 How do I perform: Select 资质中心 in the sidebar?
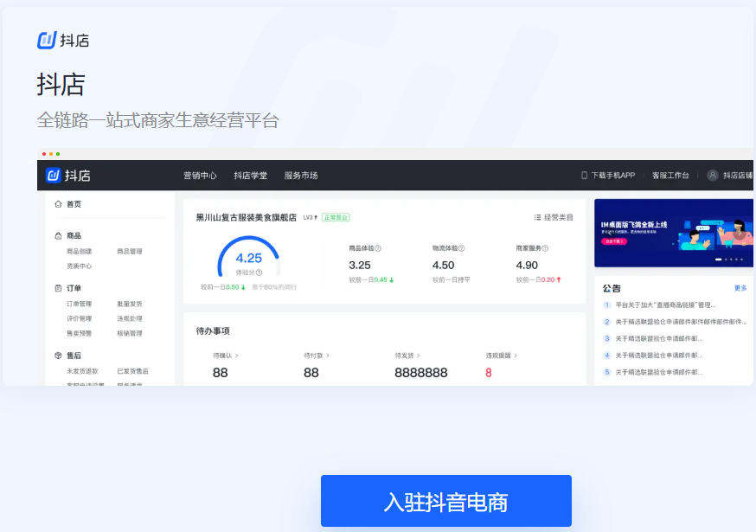point(79,266)
